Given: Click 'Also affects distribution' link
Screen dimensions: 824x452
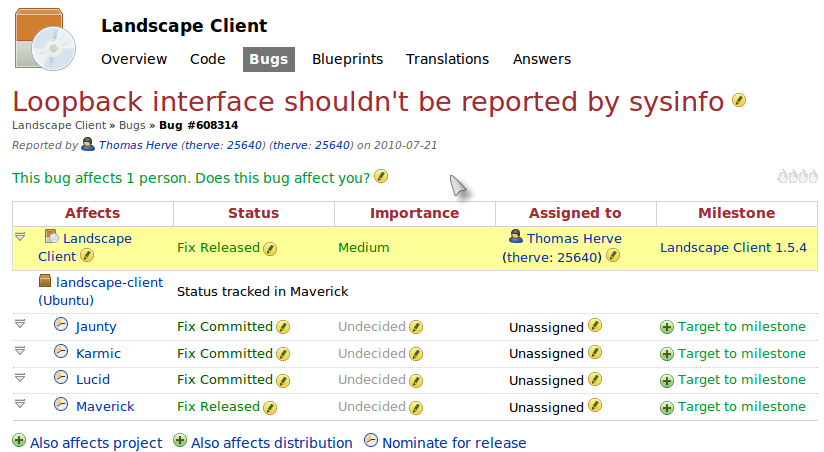Looking at the screenshot, I should 271,443.
